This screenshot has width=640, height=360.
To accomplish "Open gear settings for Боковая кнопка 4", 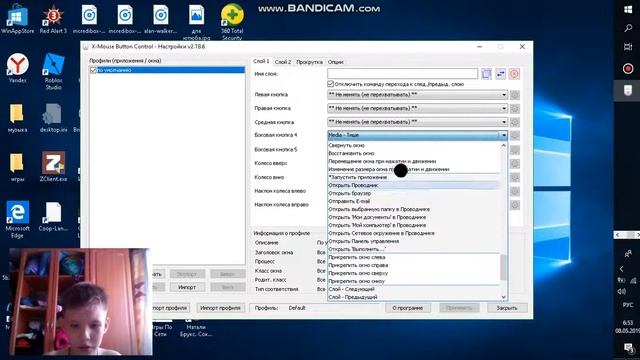I will click(515, 136).
